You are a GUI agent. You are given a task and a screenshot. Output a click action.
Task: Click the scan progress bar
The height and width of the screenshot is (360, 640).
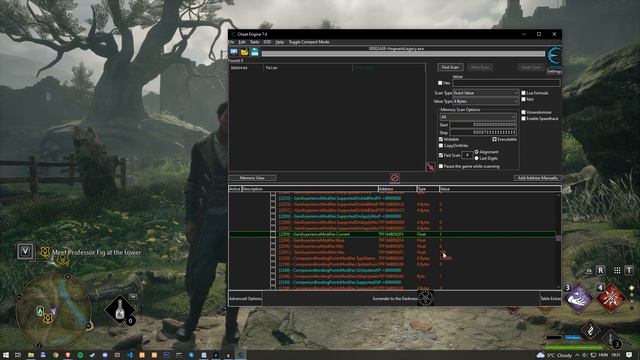(403, 54)
